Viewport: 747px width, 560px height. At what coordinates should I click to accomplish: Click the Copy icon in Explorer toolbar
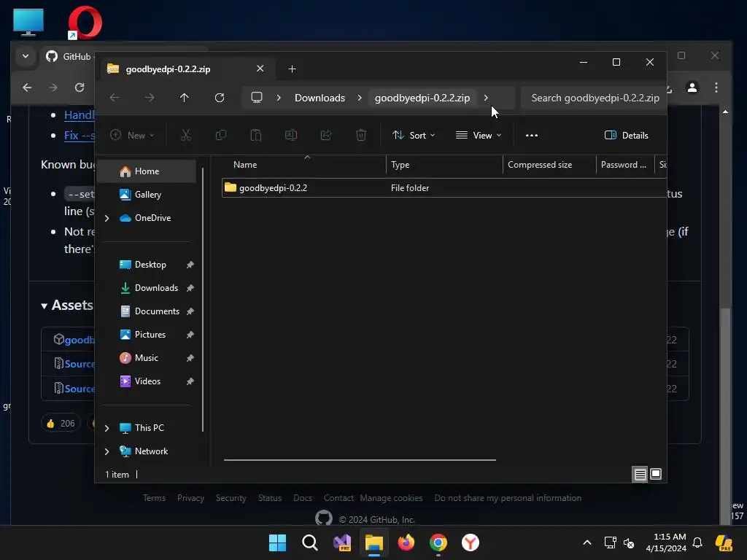coord(220,135)
